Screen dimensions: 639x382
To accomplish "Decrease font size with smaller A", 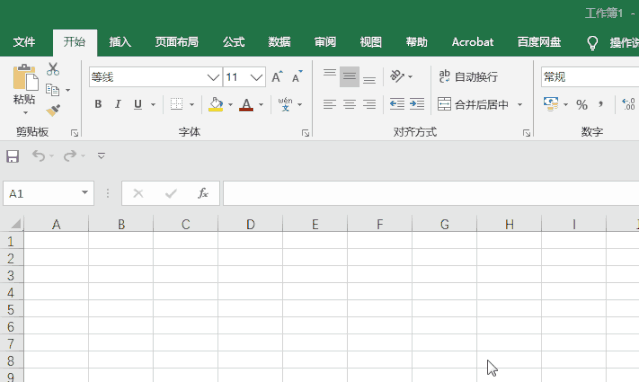I will [x=297, y=77].
